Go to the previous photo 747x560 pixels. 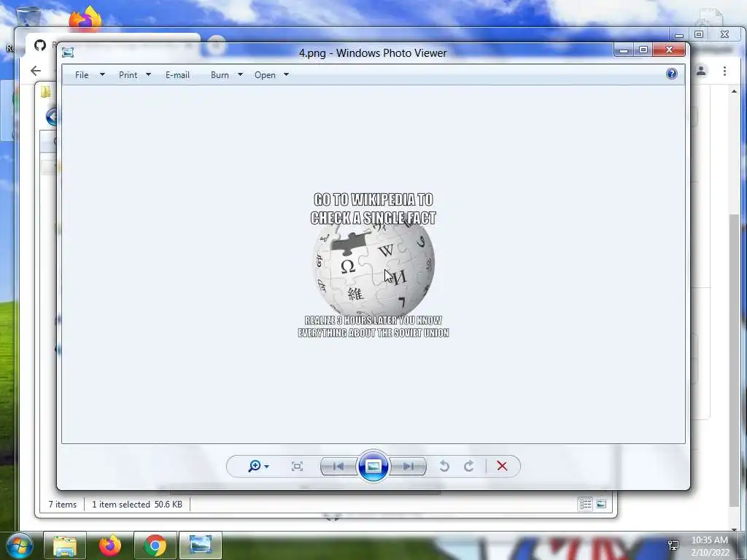pyautogui.click(x=338, y=466)
